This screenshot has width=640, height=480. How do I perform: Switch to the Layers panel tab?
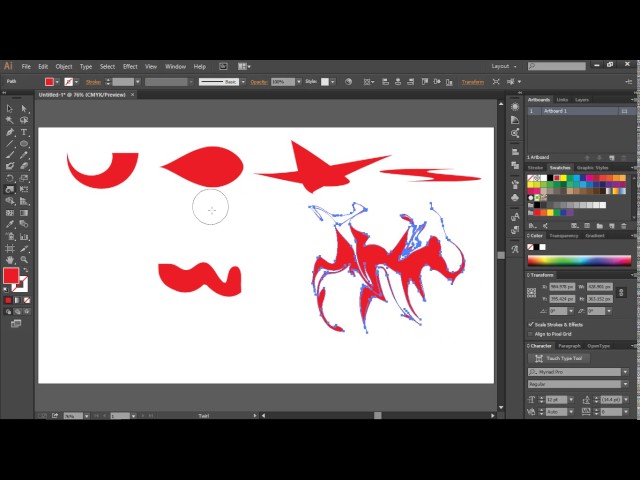tap(582, 100)
